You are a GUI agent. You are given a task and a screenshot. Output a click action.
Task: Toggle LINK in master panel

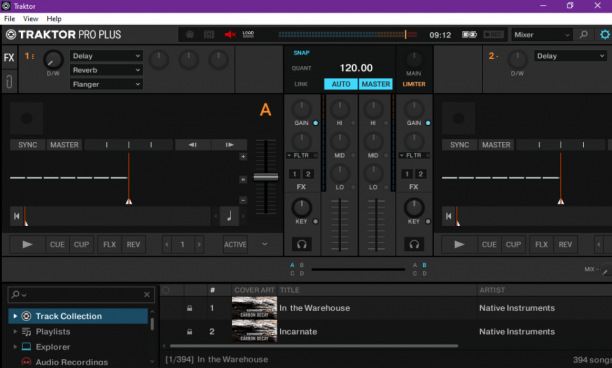point(301,84)
